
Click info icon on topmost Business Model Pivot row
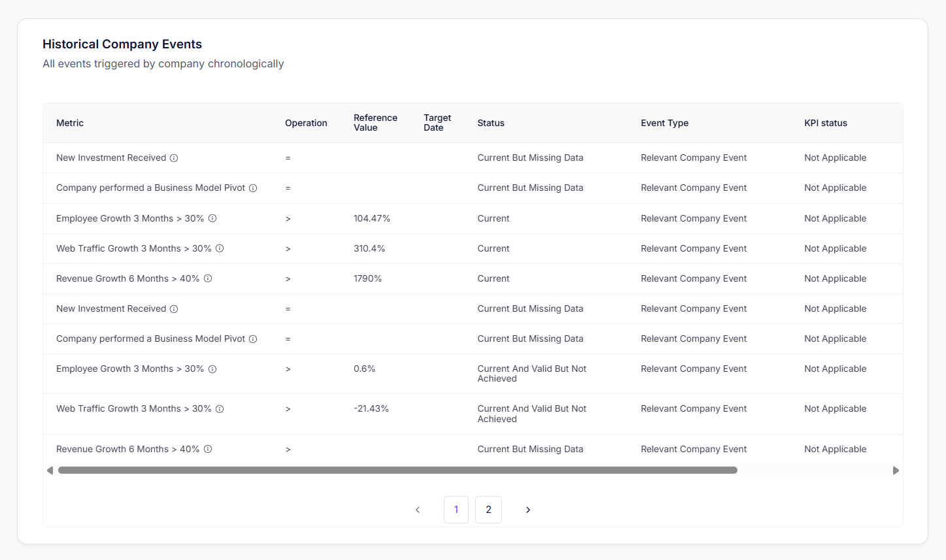pyautogui.click(x=253, y=188)
